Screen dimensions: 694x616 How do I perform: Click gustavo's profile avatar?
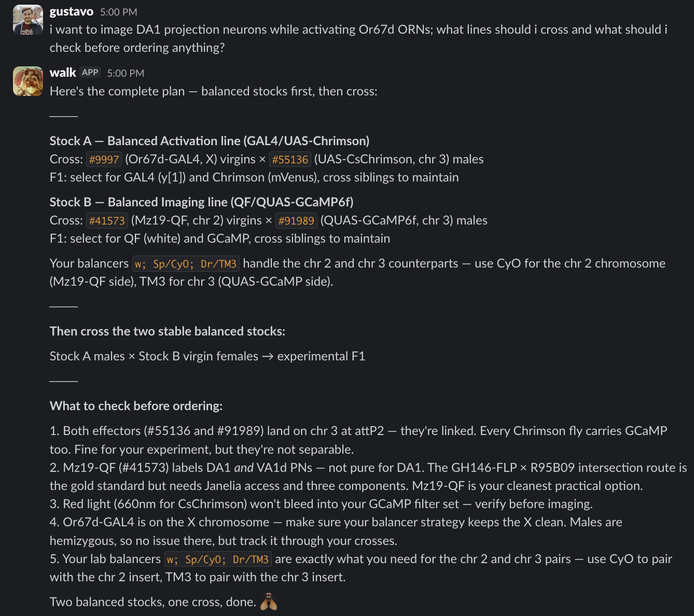27,19
